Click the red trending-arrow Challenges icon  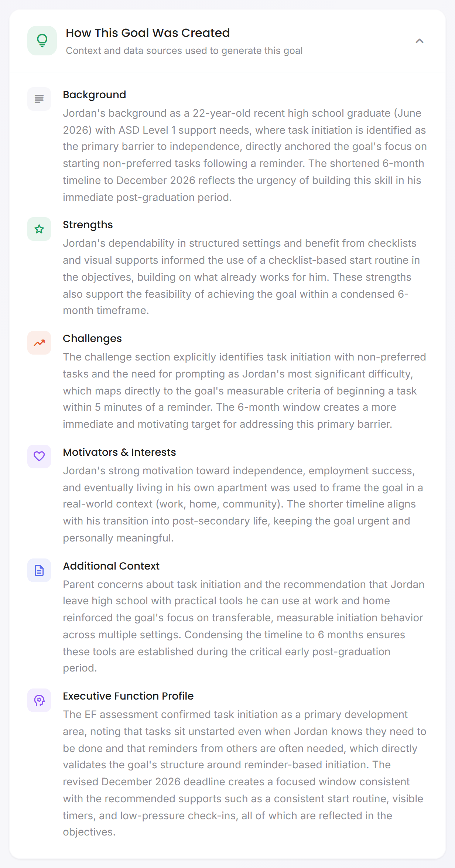coord(39,343)
